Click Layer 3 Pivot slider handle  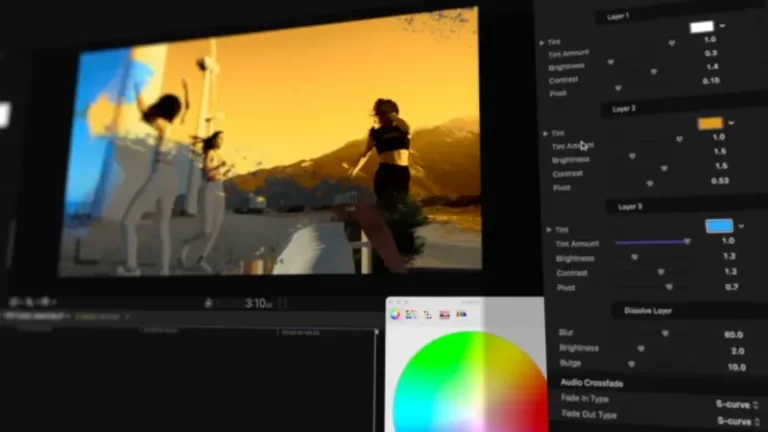[x=669, y=287]
